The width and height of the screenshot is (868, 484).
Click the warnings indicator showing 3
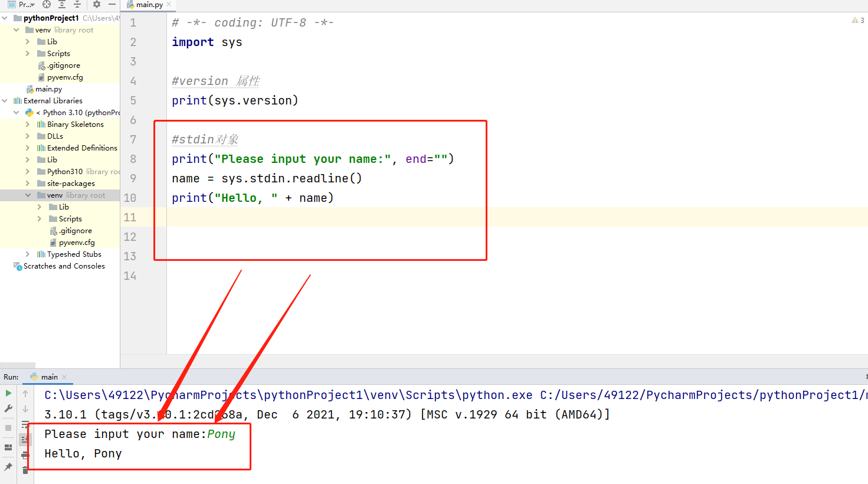(x=858, y=20)
